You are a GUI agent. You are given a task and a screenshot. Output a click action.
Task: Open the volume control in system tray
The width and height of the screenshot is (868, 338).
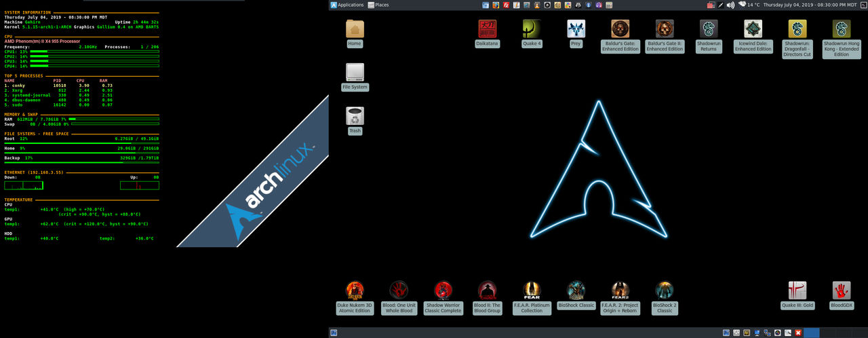(730, 5)
